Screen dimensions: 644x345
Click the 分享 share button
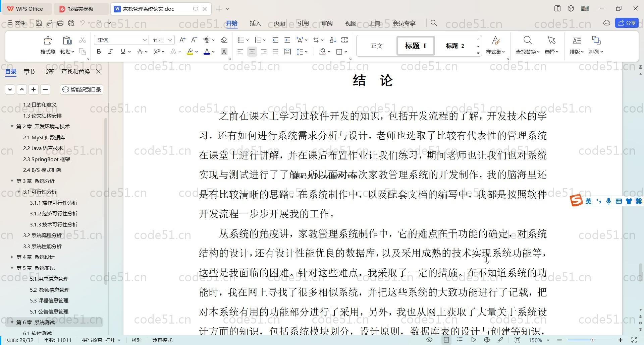click(x=627, y=23)
